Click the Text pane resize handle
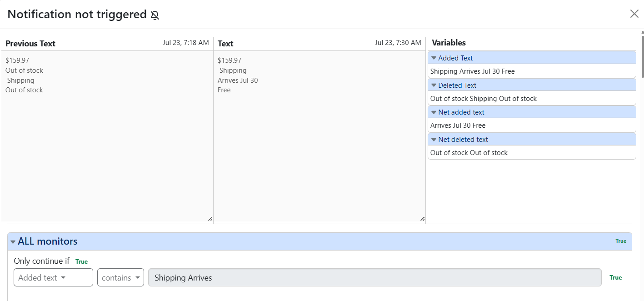Screen dimensions: 644x301 [422, 219]
